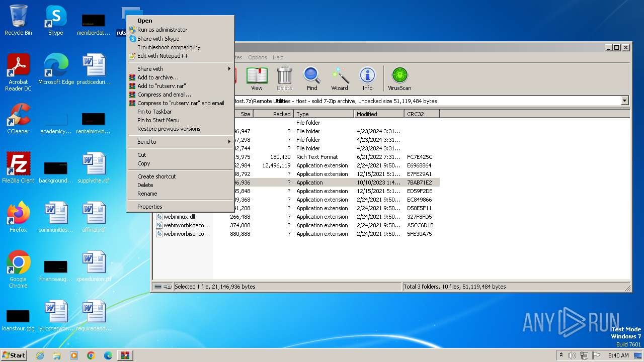The image size is (644, 362).
Task: Open the Recycle Bin desktop icon
Action: (18, 20)
